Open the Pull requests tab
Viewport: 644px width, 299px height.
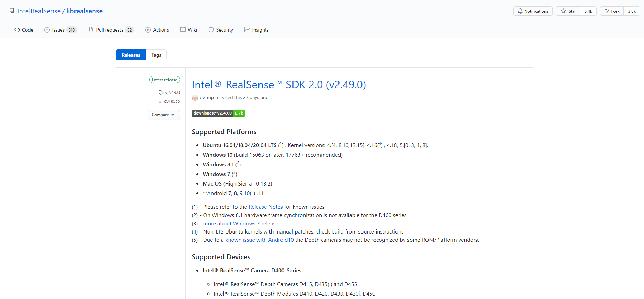point(111,30)
